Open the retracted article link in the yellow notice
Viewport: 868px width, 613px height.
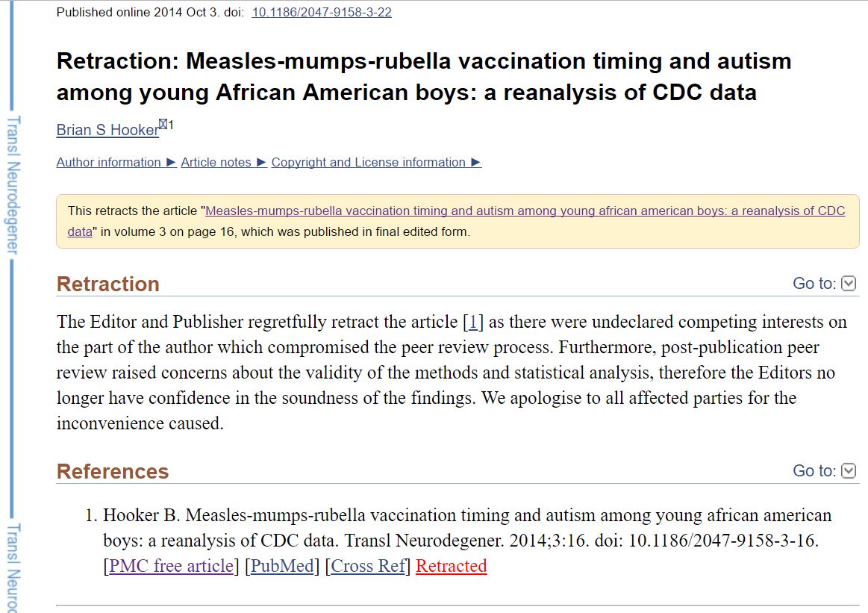tap(525, 211)
